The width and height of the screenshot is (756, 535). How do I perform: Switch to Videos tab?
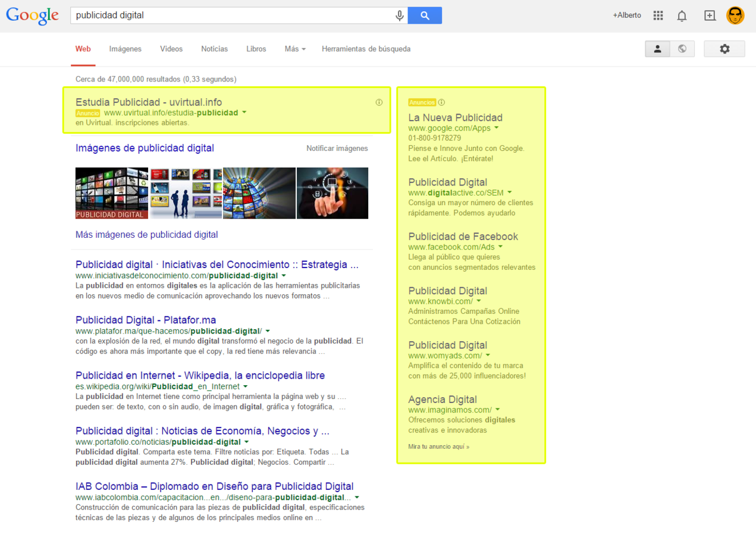(x=171, y=49)
